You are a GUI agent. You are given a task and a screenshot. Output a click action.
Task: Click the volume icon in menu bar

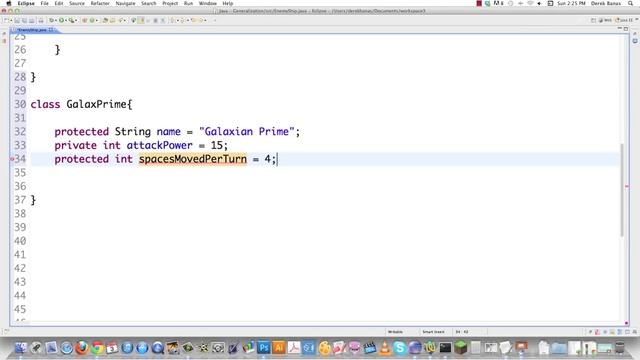click(x=539, y=3)
